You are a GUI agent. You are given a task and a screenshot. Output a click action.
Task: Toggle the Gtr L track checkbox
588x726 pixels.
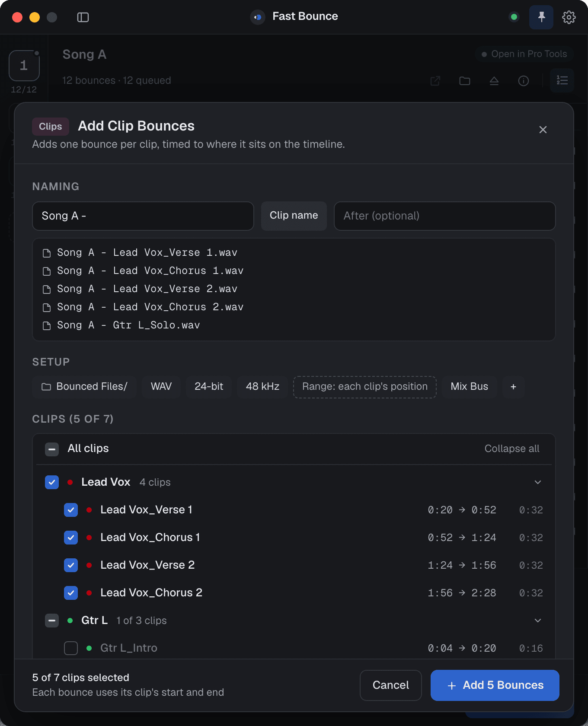coord(52,621)
